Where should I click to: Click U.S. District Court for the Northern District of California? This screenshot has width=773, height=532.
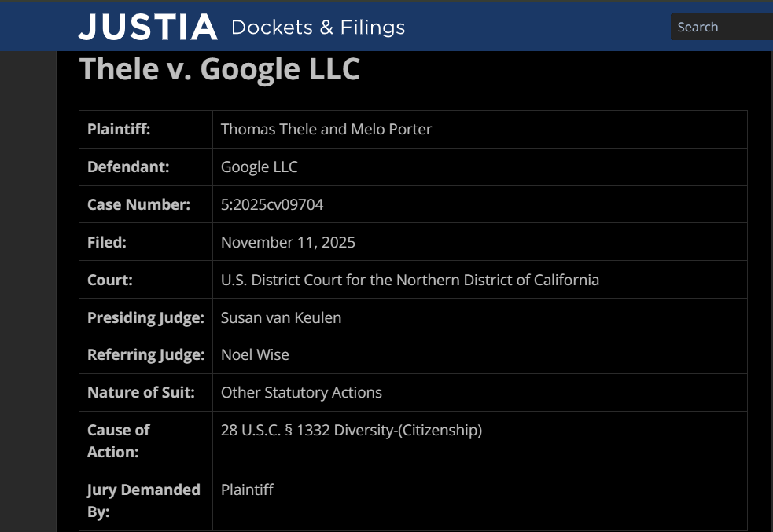(x=410, y=280)
